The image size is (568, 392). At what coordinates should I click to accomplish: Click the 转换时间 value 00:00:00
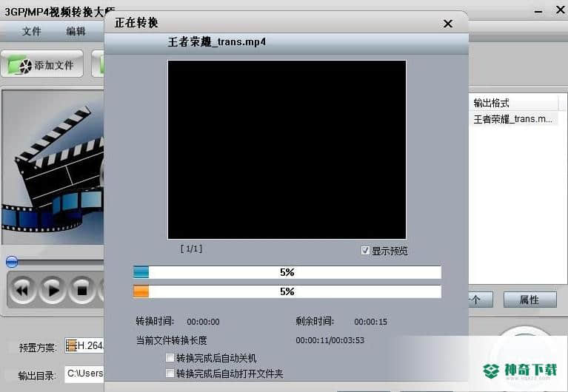click(203, 322)
